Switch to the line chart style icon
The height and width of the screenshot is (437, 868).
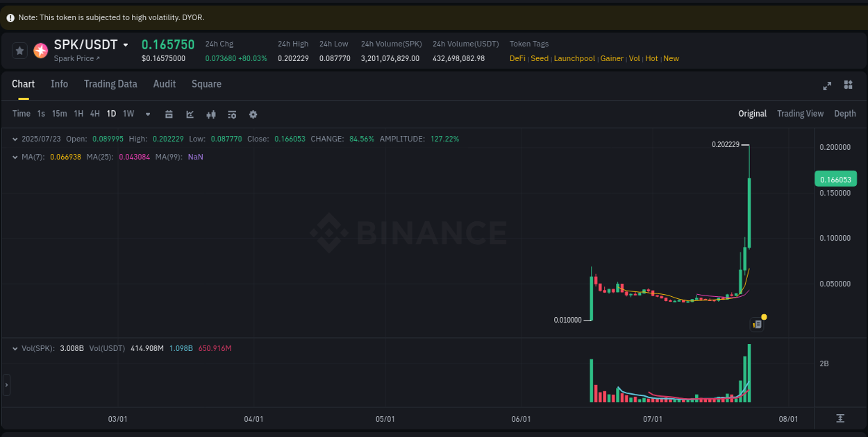click(x=190, y=114)
